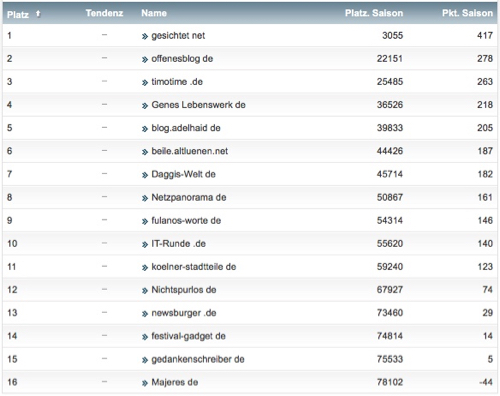Screen dimensions: 500x396
Task: Click the arrow icon before fulanos-worte de
Action: point(145,221)
